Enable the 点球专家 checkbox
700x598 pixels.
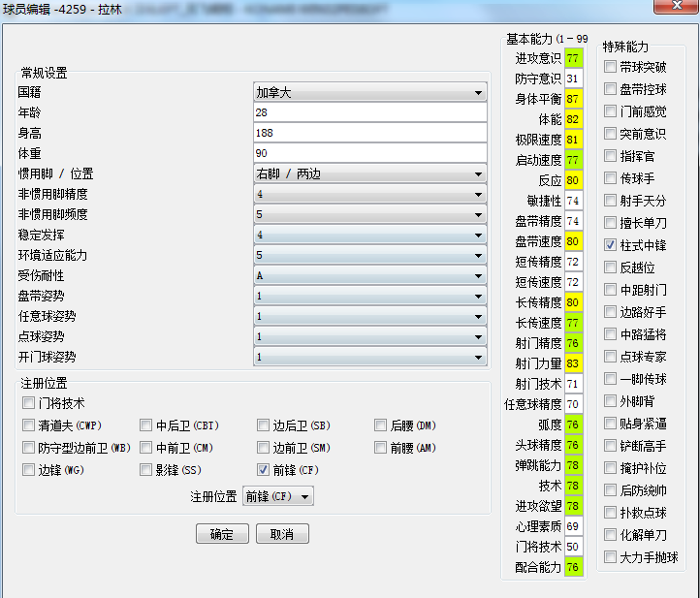click(610, 356)
